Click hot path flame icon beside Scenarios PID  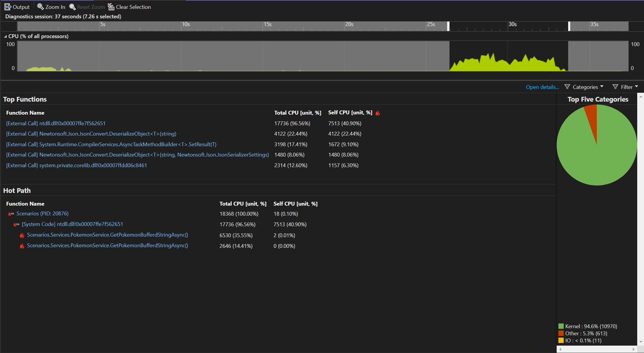click(11, 214)
